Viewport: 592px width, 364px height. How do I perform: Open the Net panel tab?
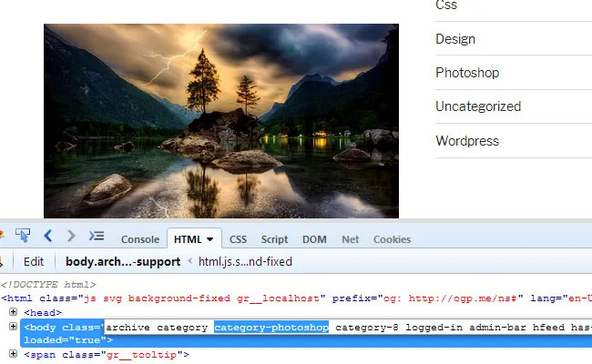(350, 239)
